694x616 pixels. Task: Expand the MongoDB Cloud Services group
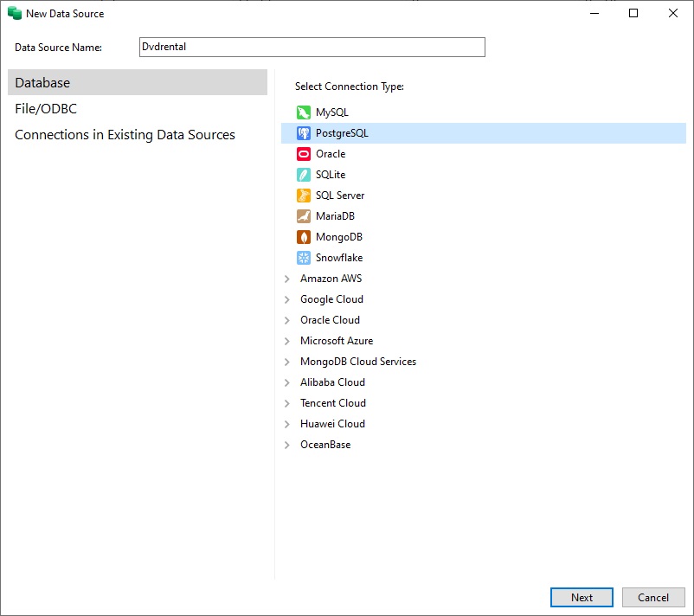(286, 362)
